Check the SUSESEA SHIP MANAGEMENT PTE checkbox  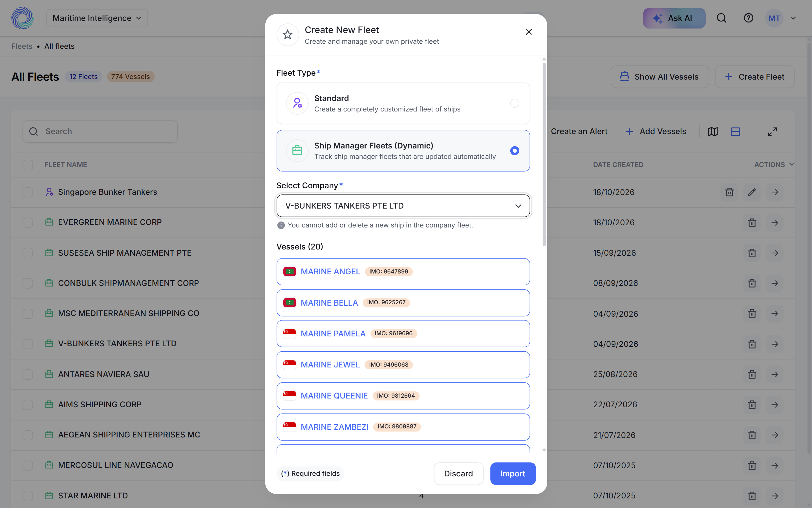pos(28,253)
